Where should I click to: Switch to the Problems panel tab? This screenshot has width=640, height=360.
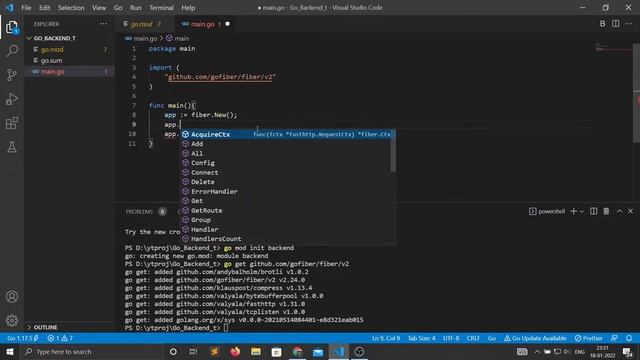(x=139, y=211)
